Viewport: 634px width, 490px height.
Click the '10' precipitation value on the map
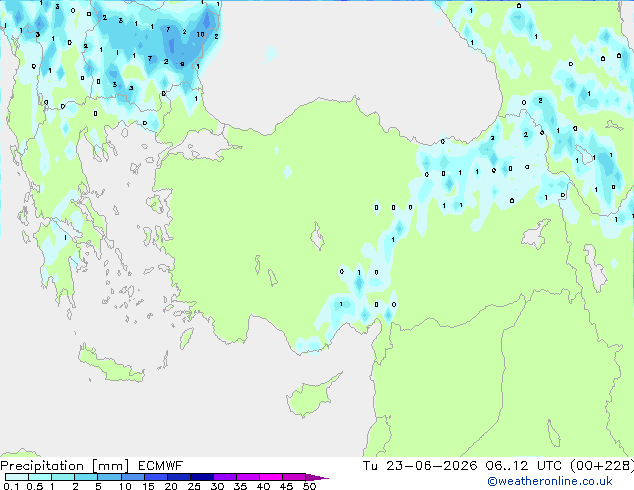click(x=200, y=35)
